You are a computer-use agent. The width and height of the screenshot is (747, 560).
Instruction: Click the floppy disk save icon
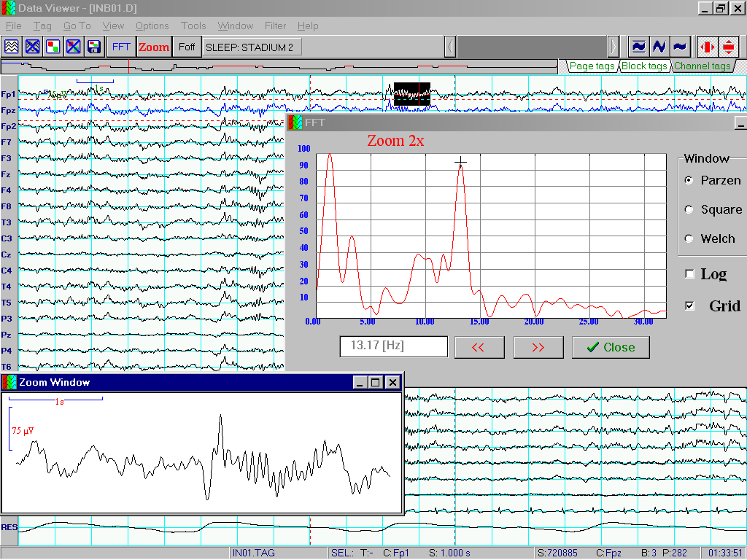[93, 47]
